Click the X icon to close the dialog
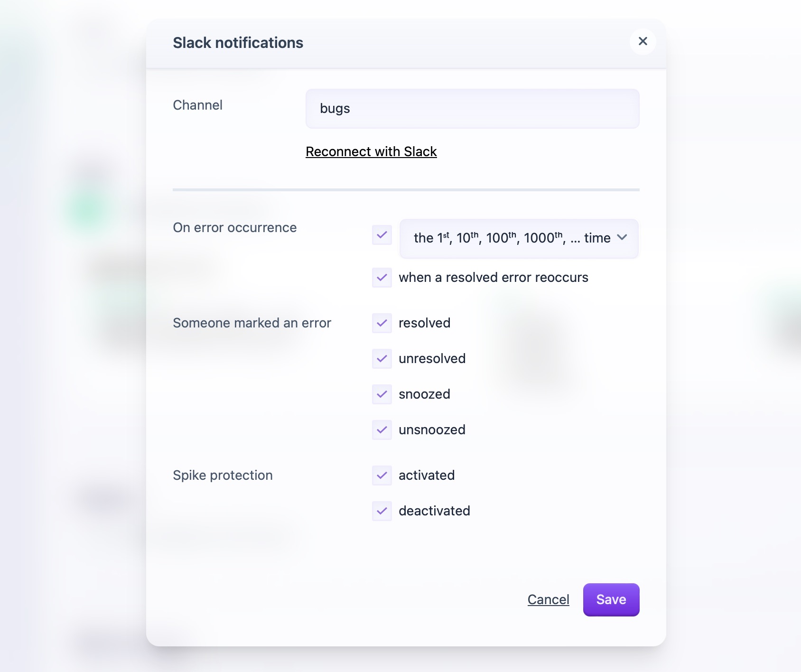This screenshot has width=801, height=672. tap(643, 41)
